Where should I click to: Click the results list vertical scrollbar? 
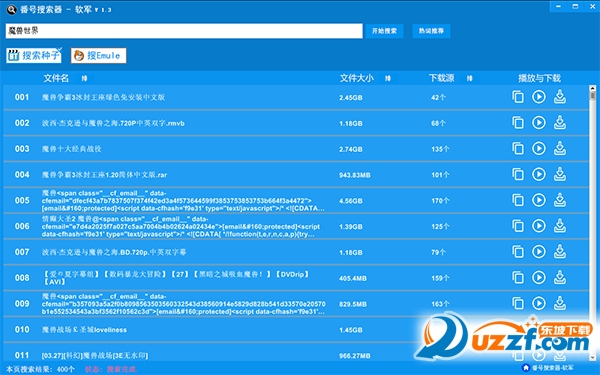593,223
